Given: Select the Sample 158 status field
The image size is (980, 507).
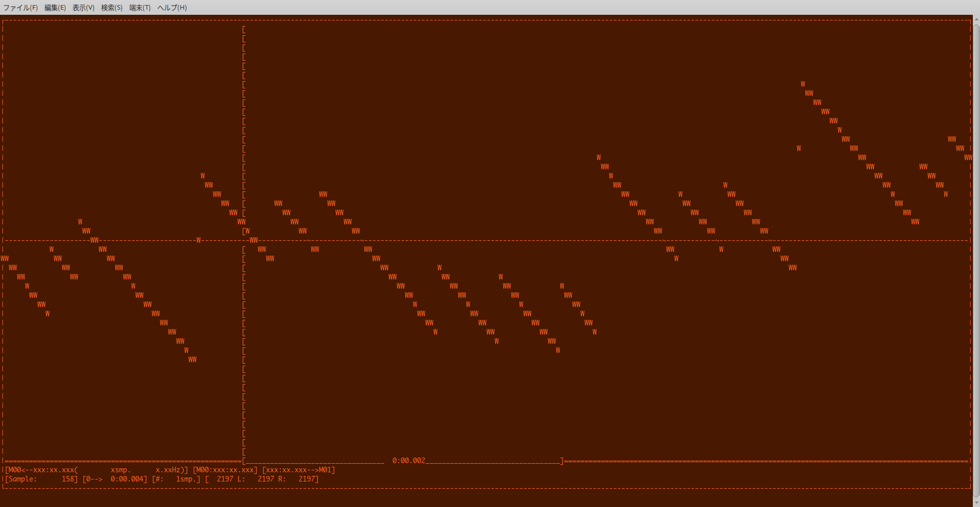Looking at the screenshot, I should [41, 479].
